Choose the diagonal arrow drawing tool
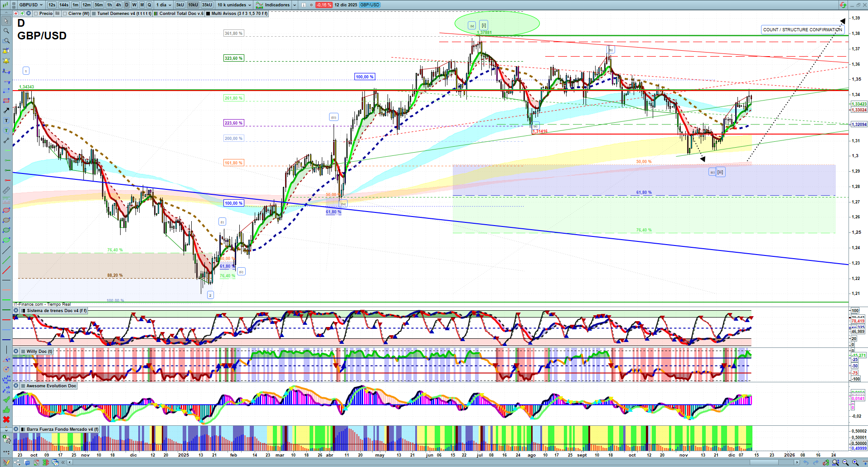Screen dimensions: 868x467 pyautogui.click(x=6, y=111)
